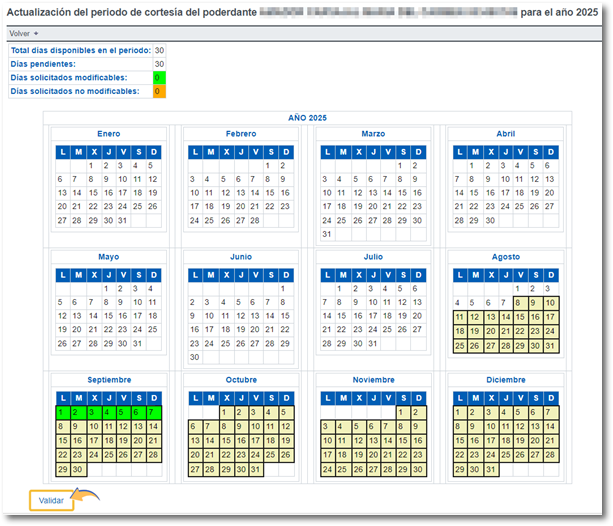Click December 31 in the calendar
This screenshot has height=526, width=613.
[489, 470]
